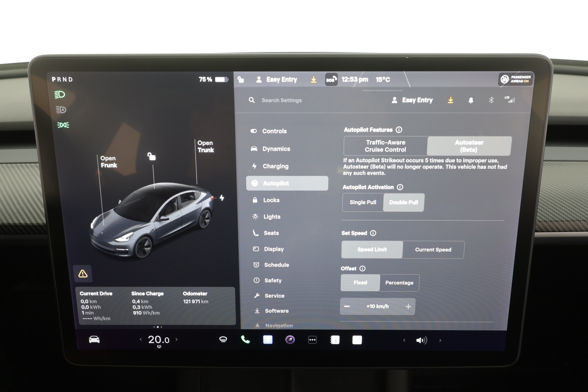Open the Autopilot menu
Image resolution: width=588 pixels, height=392 pixels.
point(287,183)
